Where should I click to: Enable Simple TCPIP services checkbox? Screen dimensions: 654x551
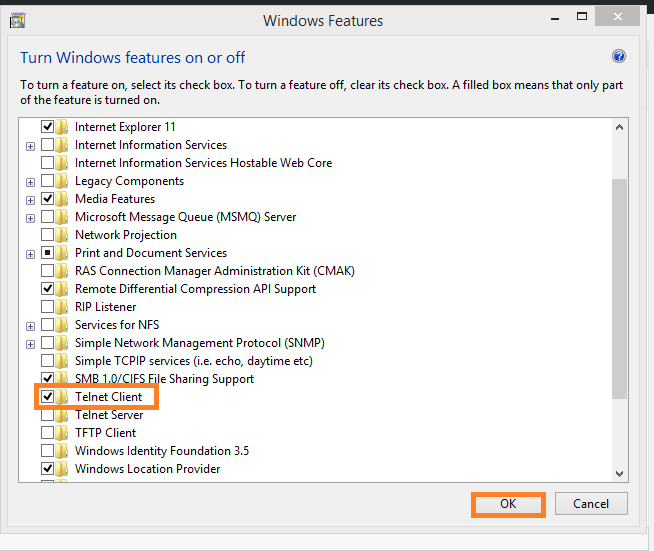pyautogui.click(x=48, y=360)
